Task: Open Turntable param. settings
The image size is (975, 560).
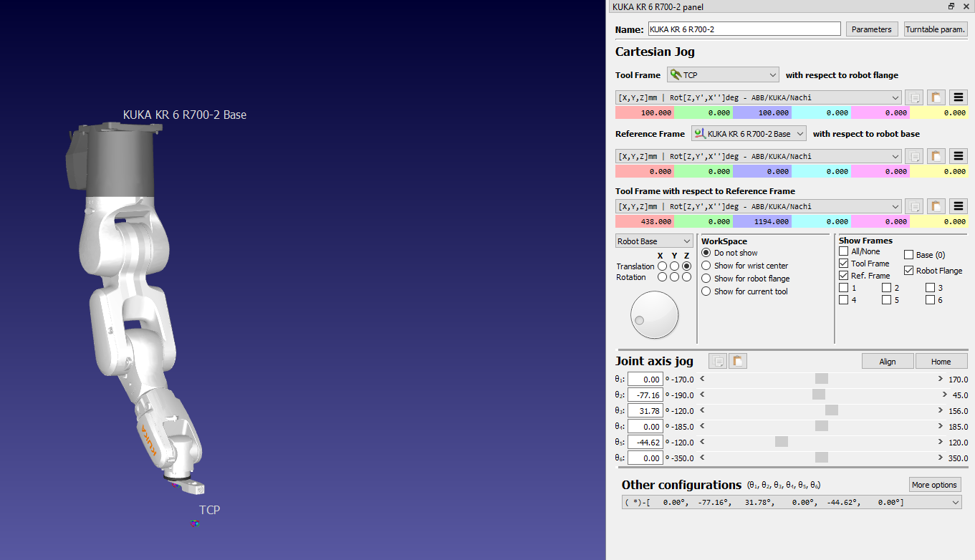Action: [x=936, y=29]
